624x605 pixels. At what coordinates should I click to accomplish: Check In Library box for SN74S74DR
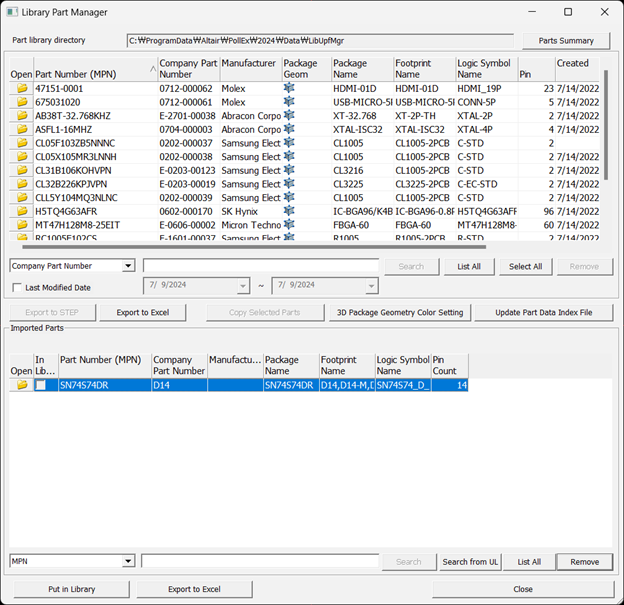click(x=41, y=385)
